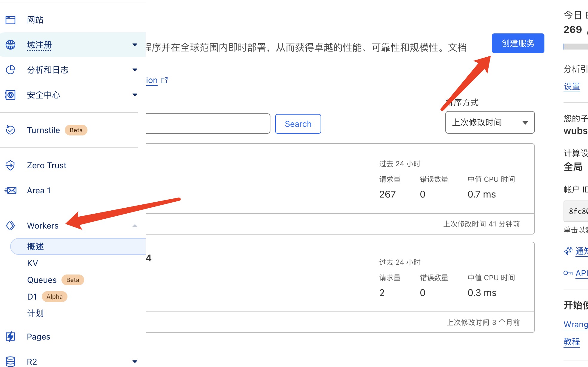Viewport: 588px width, 367px height.
Task: Click the R2 database icon
Action: coord(10,361)
